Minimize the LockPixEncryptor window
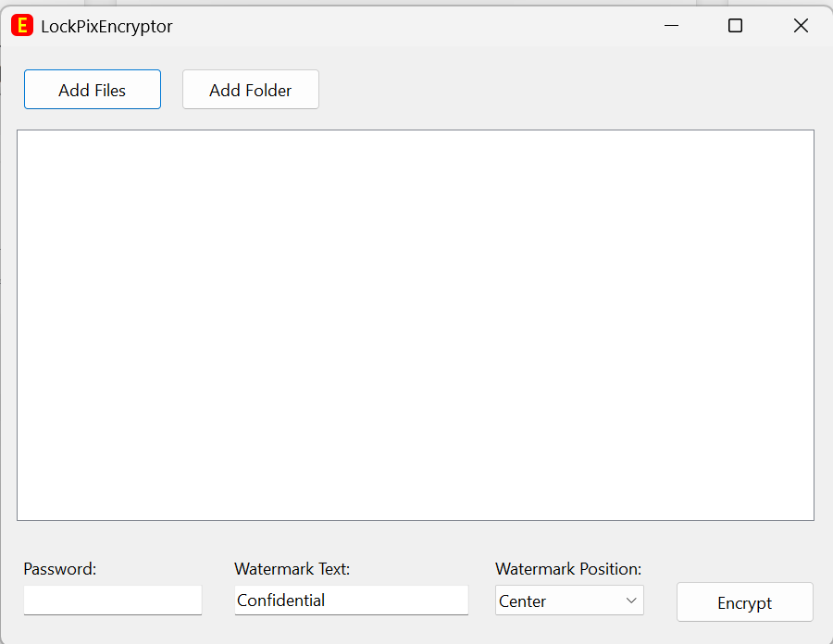 point(670,25)
